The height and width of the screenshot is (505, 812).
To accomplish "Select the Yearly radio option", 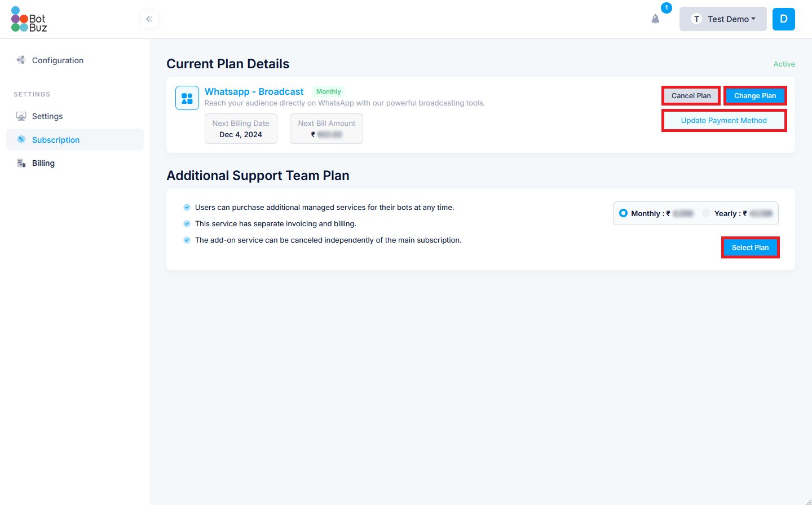I will click(x=707, y=213).
